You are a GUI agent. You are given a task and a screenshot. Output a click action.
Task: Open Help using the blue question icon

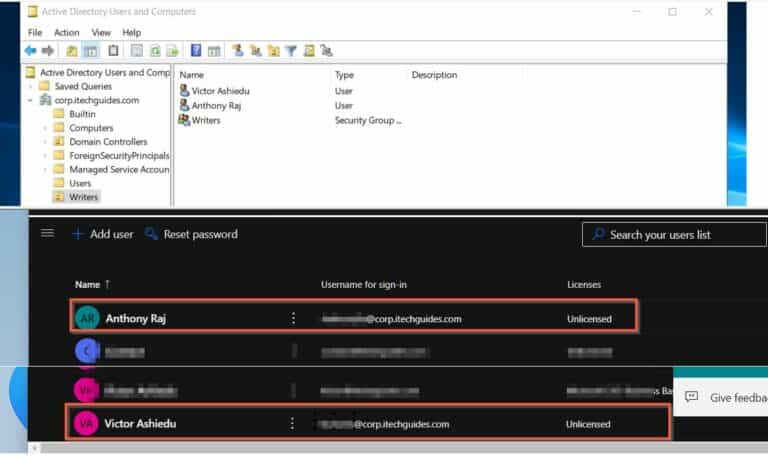point(196,50)
